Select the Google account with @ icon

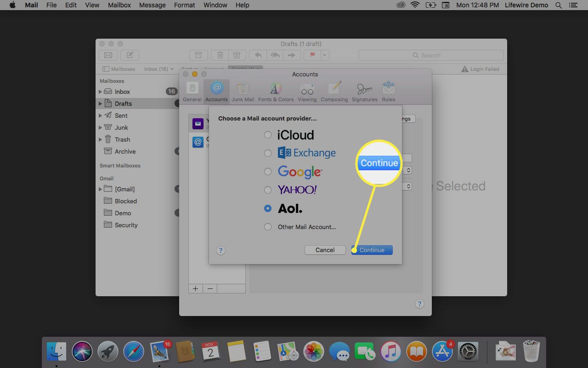click(199, 142)
